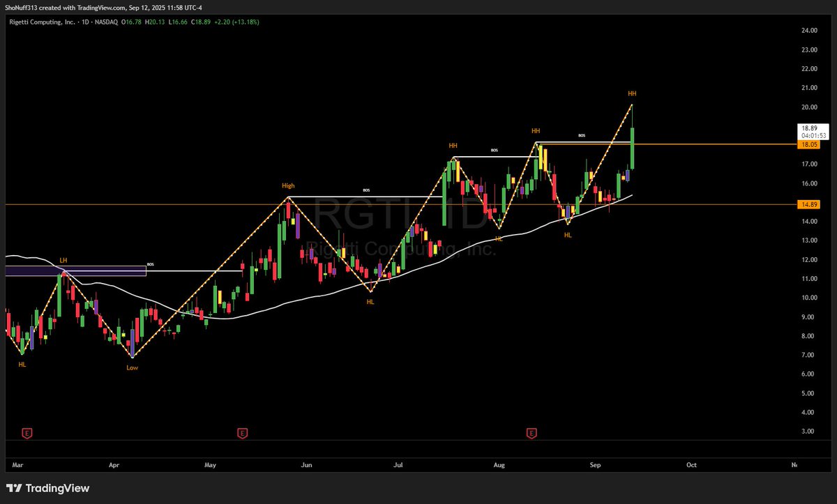Screen dimensions: 837x504
Task: Click the High swing label
Action: [x=288, y=185]
